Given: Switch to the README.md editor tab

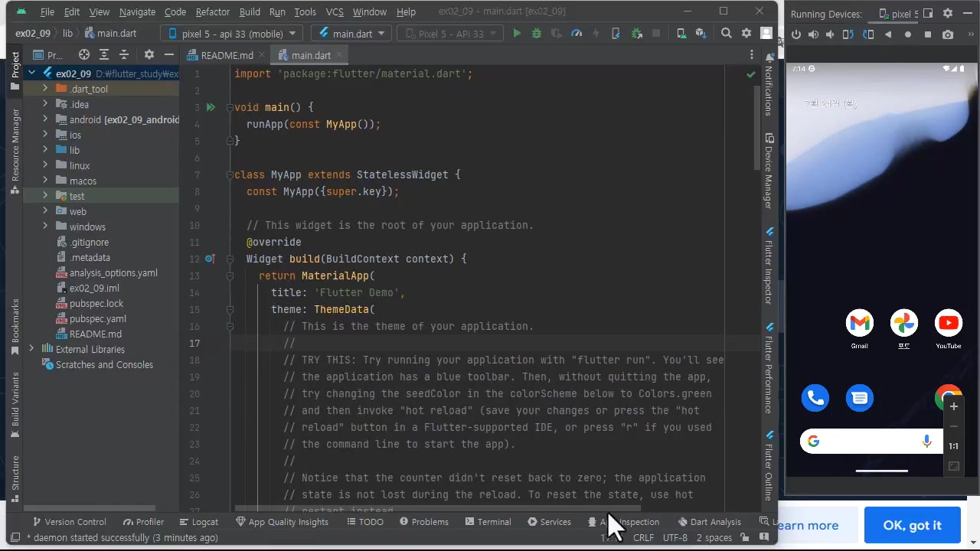Looking at the screenshot, I should tap(226, 56).
